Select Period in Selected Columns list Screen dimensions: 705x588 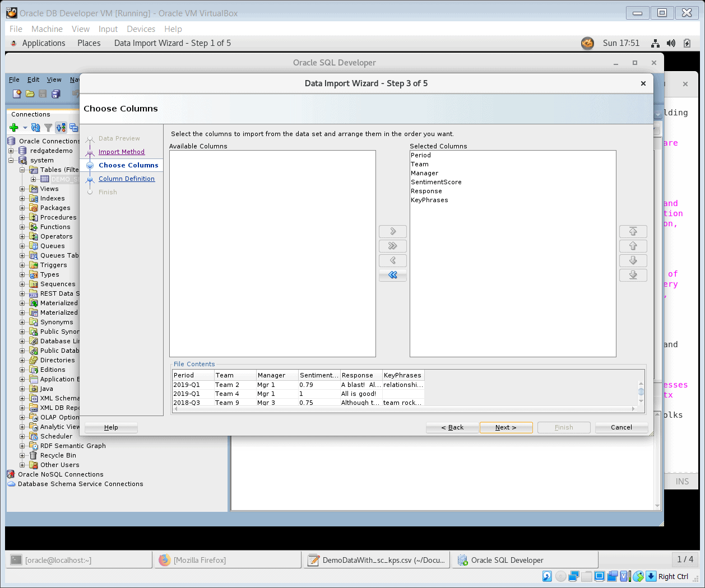513,155
